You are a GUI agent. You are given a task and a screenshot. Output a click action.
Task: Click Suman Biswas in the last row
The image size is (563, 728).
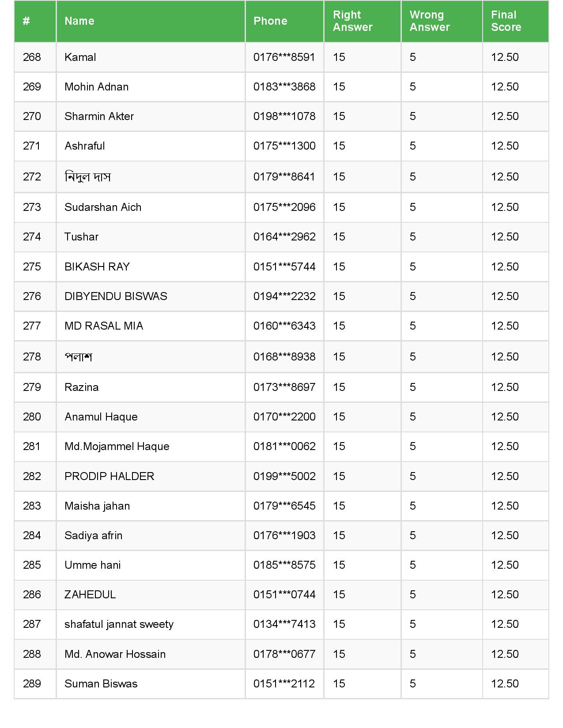click(x=101, y=684)
